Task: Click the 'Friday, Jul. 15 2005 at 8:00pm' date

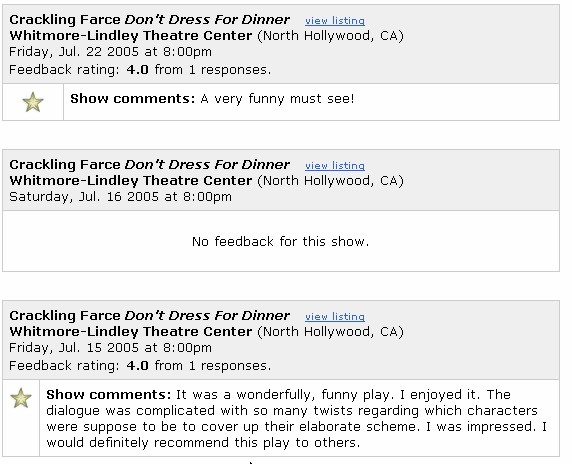Action: point(110,348)
